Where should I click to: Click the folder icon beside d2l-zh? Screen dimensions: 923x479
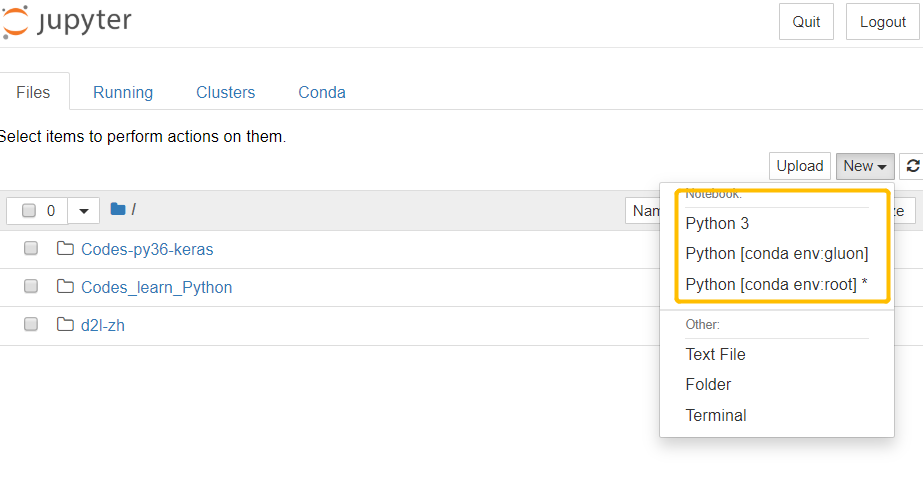pyautogui.click(x=66, y=325)
